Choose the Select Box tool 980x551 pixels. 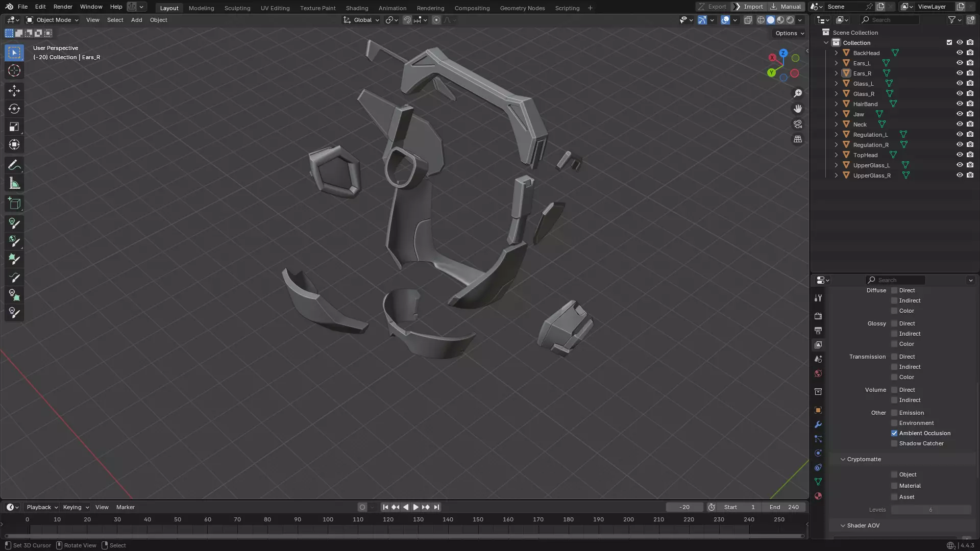[14, 53]
